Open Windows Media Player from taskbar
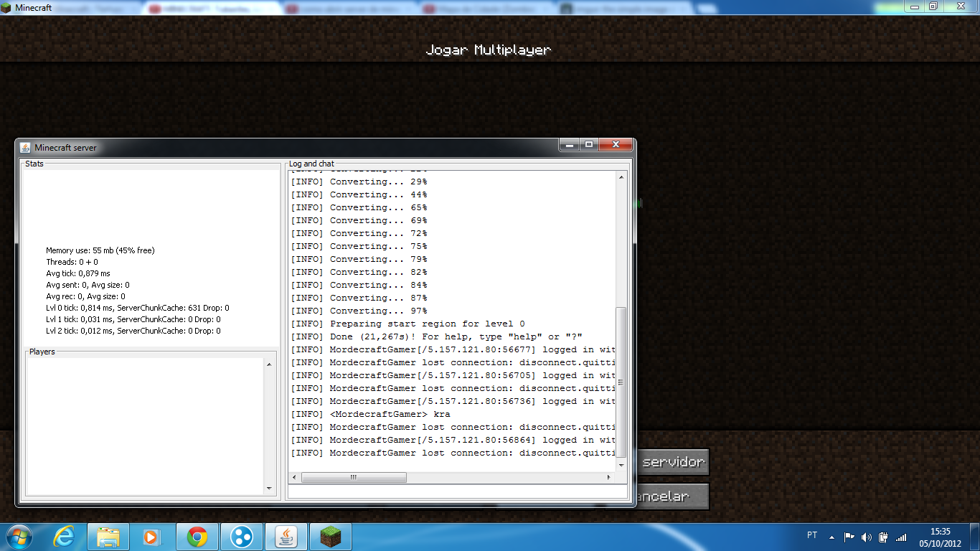The image size is (980, 551). (x=152, y=537)
